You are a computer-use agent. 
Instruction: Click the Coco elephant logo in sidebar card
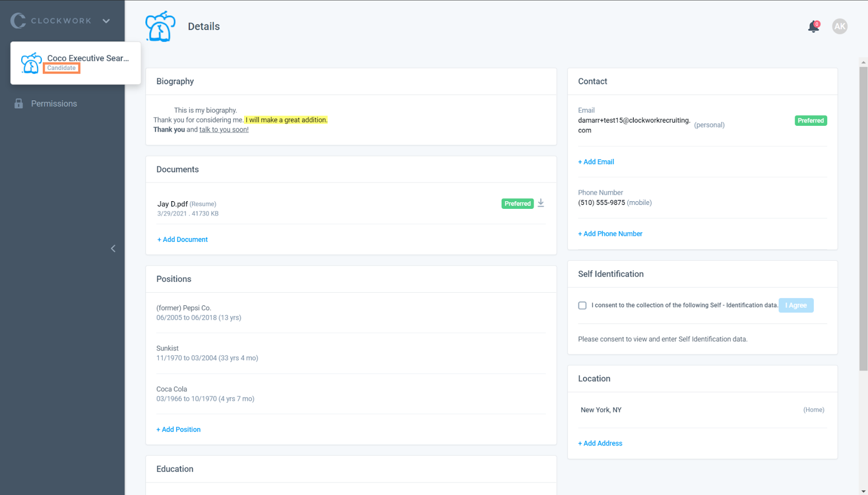pos(31,63)
